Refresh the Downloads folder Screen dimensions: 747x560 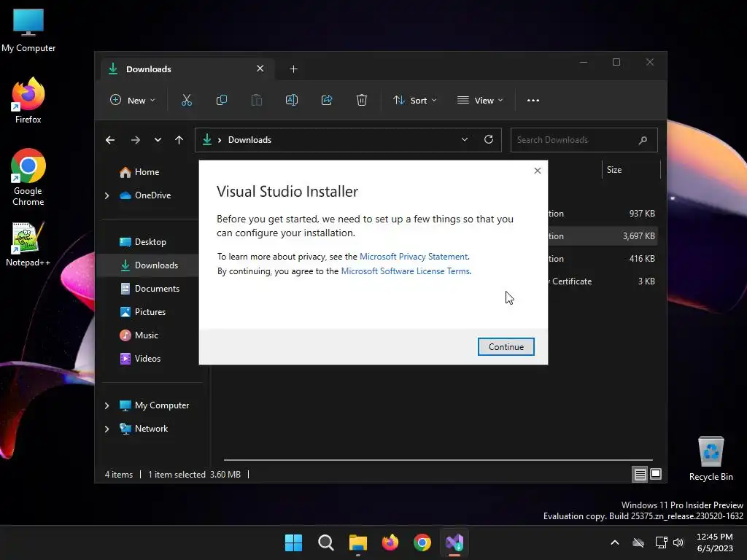coord(488,139)
